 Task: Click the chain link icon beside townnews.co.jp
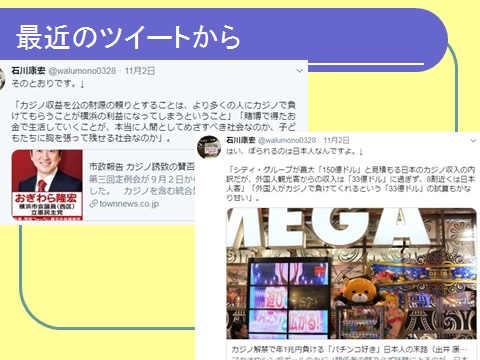[93, 204]
